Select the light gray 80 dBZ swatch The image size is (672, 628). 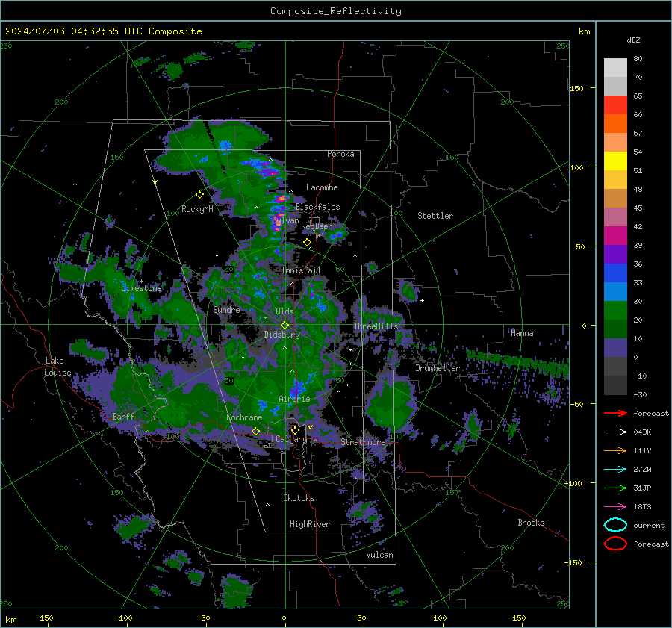(x=615, y=68)
